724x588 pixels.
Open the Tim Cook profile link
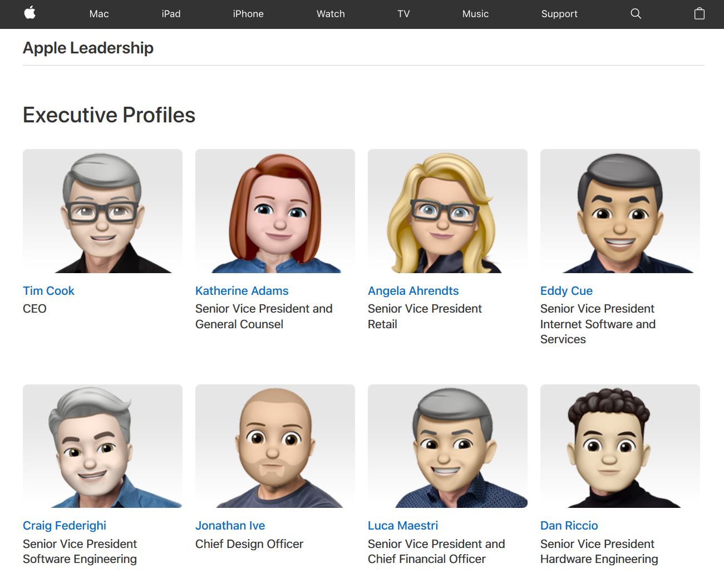point(48,291)
